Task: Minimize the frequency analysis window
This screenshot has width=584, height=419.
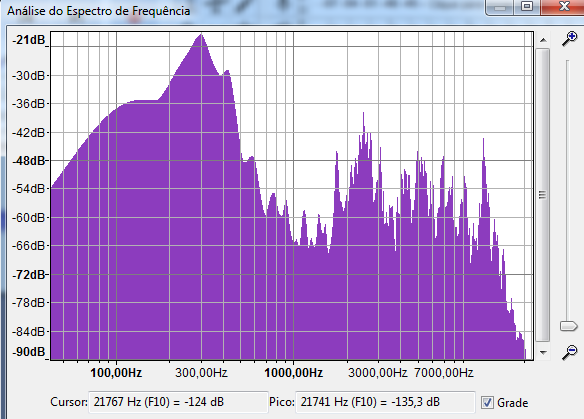Action: 500,6
